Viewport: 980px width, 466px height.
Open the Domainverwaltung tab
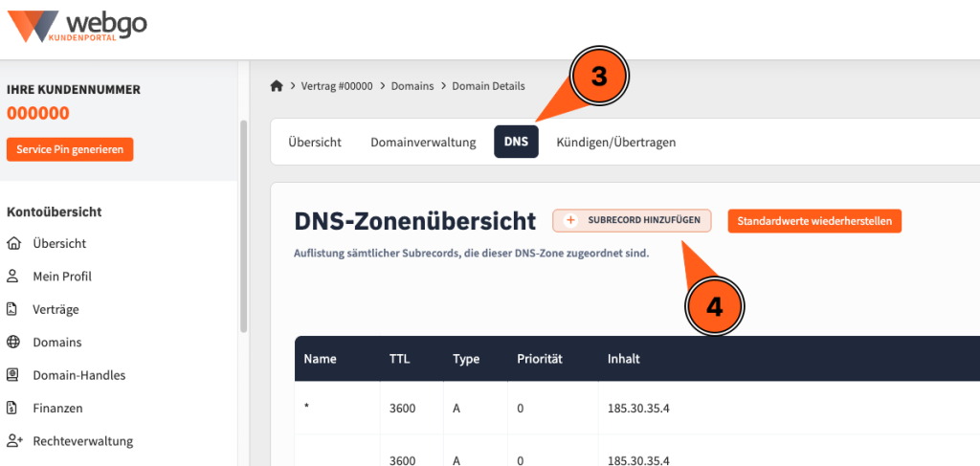423,143
